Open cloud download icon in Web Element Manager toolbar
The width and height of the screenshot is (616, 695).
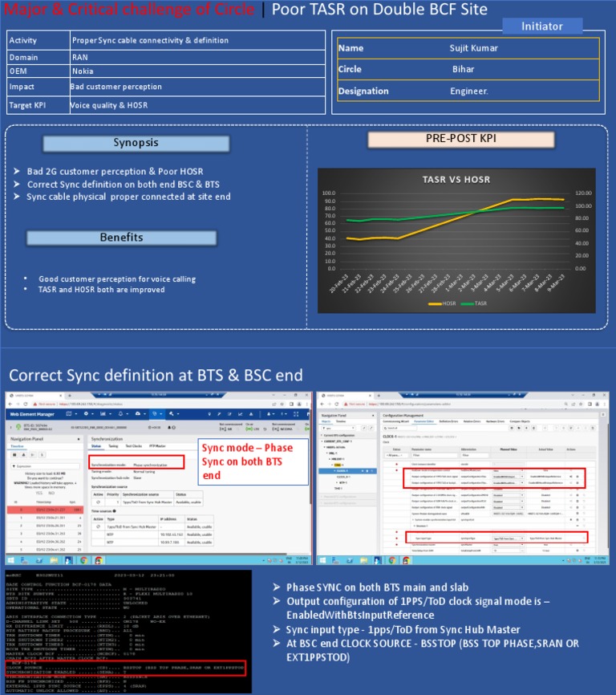click(x=138, y=413)
